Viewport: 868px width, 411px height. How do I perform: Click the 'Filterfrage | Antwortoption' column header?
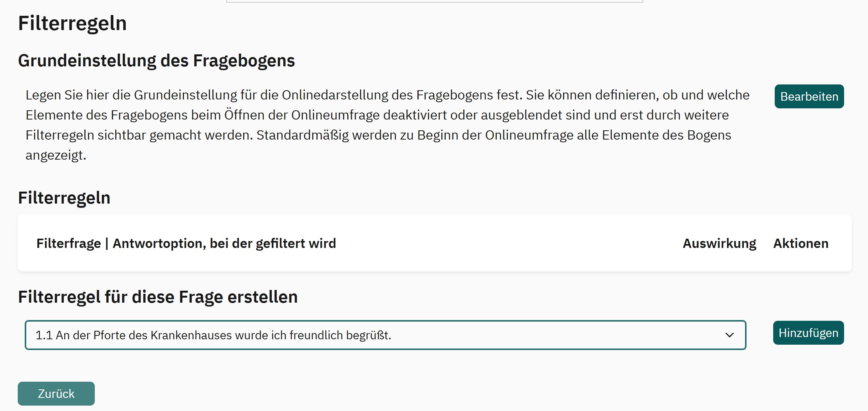(186, 243)
